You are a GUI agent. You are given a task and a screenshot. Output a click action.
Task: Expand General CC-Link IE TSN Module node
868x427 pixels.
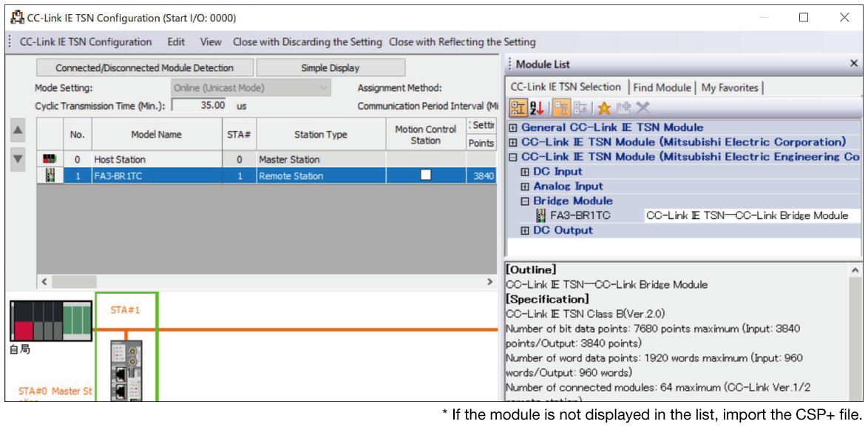[x=512, y=127]
